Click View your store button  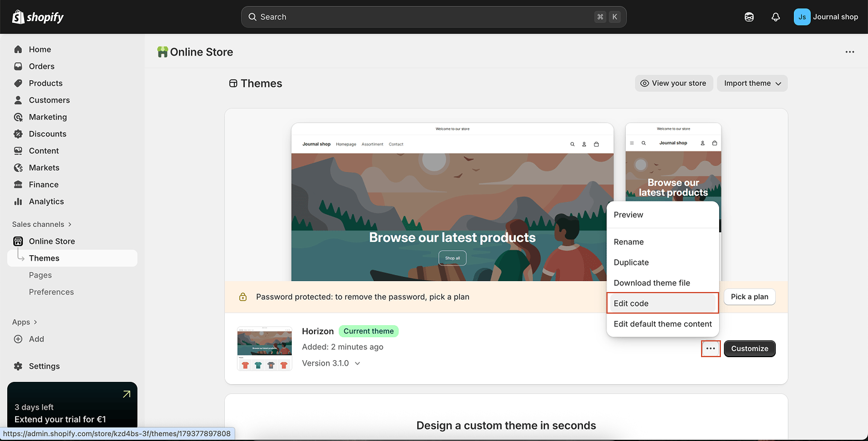pyautogui.click(x=674, y=83)
